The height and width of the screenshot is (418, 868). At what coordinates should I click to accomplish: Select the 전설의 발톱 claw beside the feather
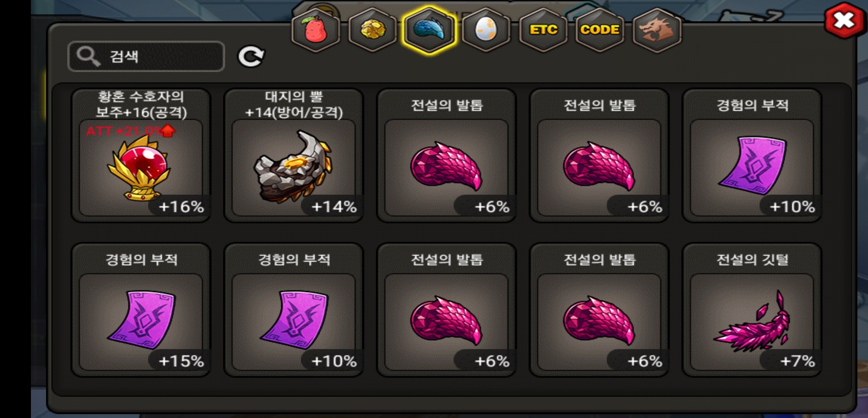599,310
